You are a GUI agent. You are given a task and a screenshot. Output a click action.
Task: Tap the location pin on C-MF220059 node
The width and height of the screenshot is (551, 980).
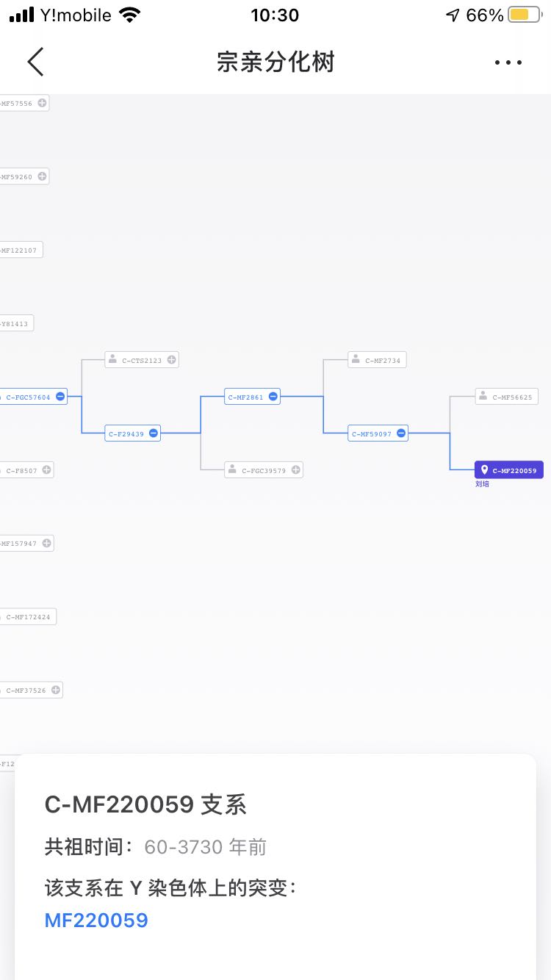[484, 470]
